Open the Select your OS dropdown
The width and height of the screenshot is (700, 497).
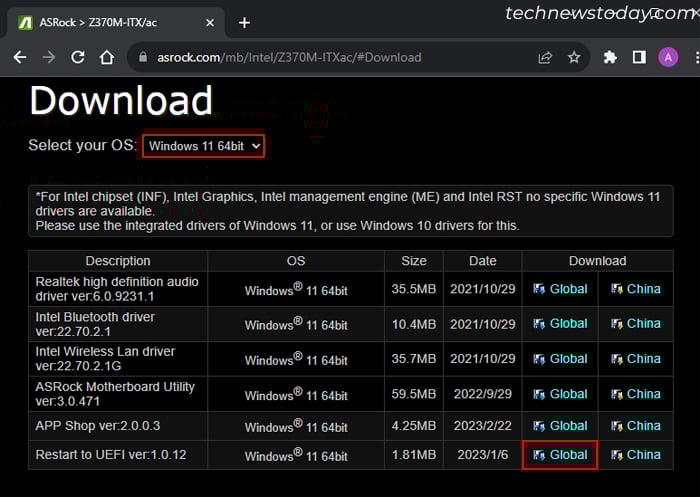pos(204,146)
